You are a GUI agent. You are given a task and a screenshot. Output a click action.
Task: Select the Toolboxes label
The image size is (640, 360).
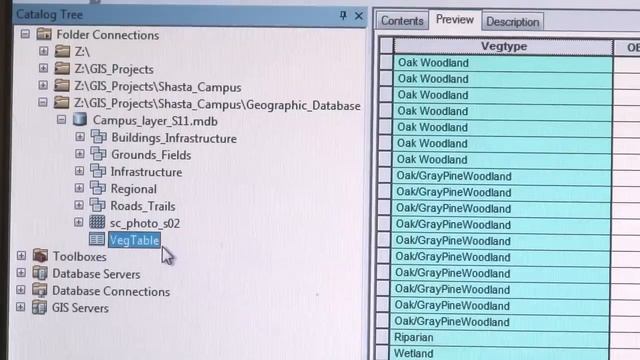tap(80, 257)
